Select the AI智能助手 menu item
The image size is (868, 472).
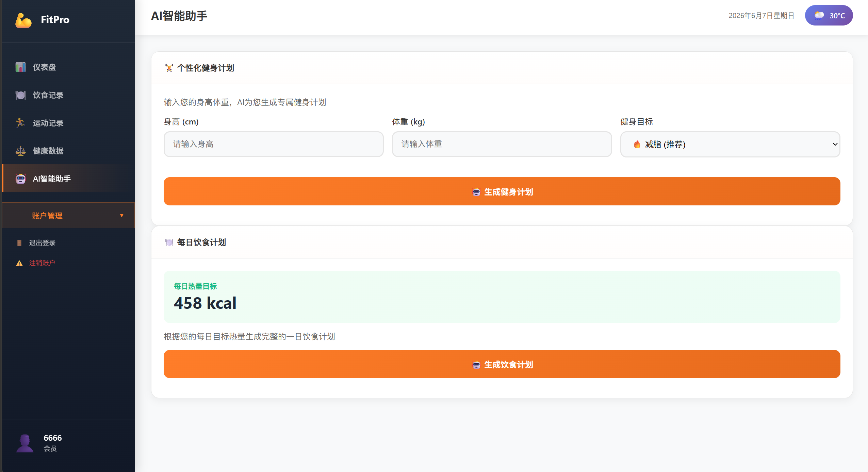[68, 179]
